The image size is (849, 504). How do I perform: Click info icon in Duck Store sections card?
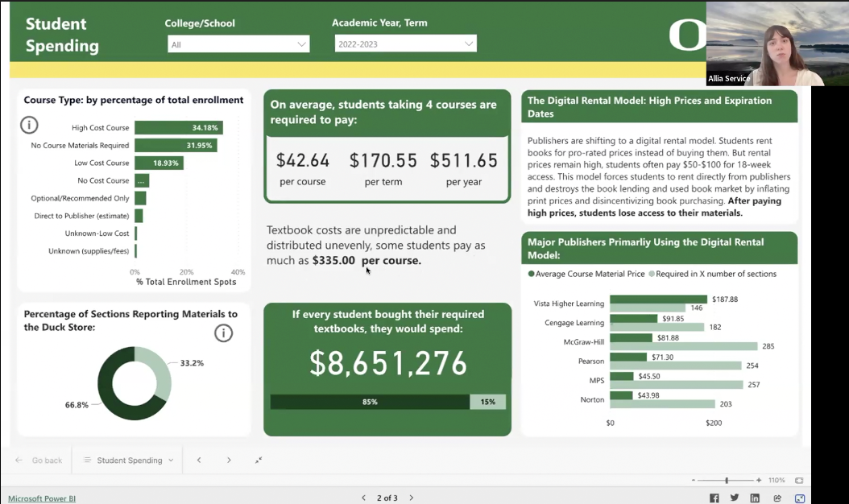pos(224,333)
